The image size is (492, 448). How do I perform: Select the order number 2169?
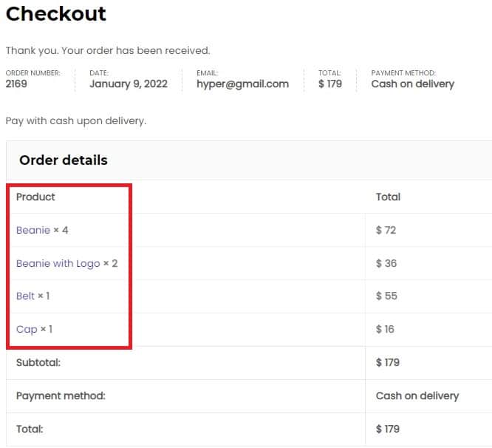[x=16, y=84]
